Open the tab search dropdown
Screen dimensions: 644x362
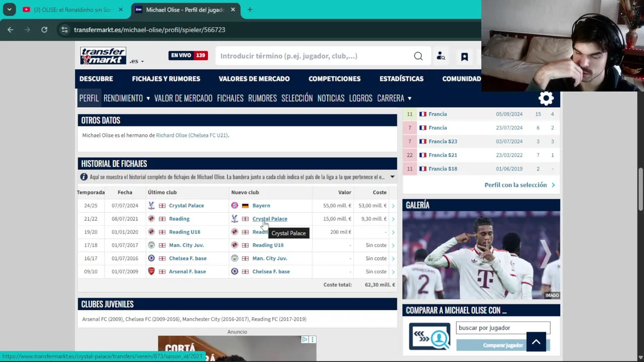(x=9, y=10)
